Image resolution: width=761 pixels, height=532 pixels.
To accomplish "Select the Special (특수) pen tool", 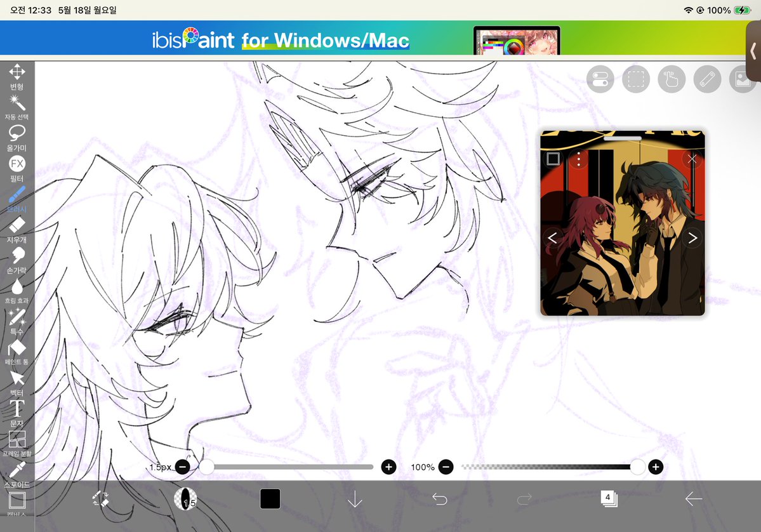I will coord(17,322).
